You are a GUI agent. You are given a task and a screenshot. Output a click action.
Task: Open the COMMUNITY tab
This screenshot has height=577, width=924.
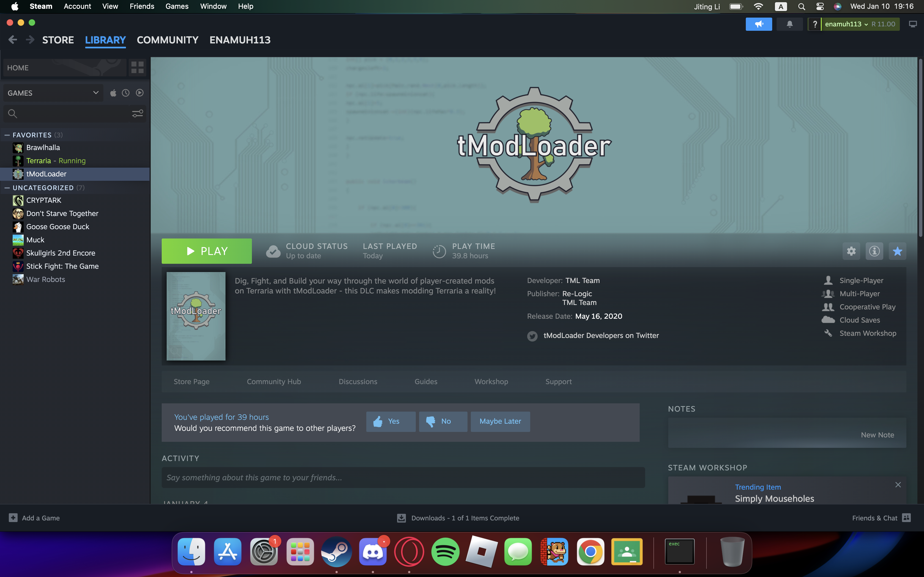(x=167, y=40)
